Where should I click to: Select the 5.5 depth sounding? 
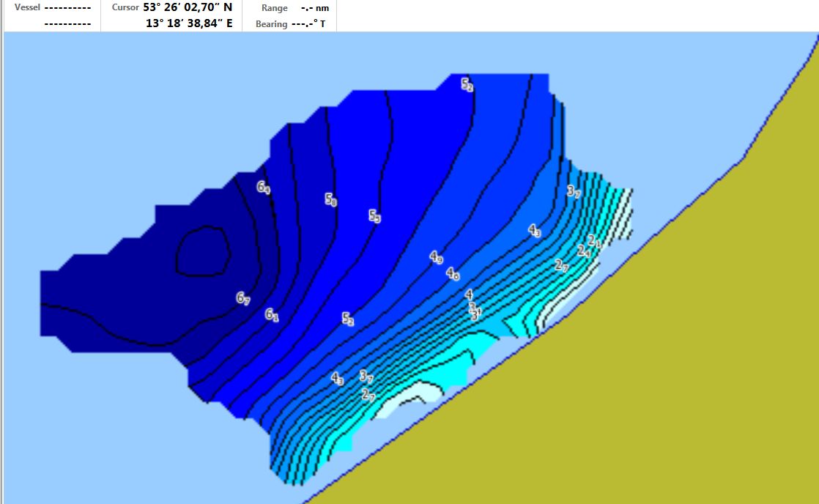374,216
